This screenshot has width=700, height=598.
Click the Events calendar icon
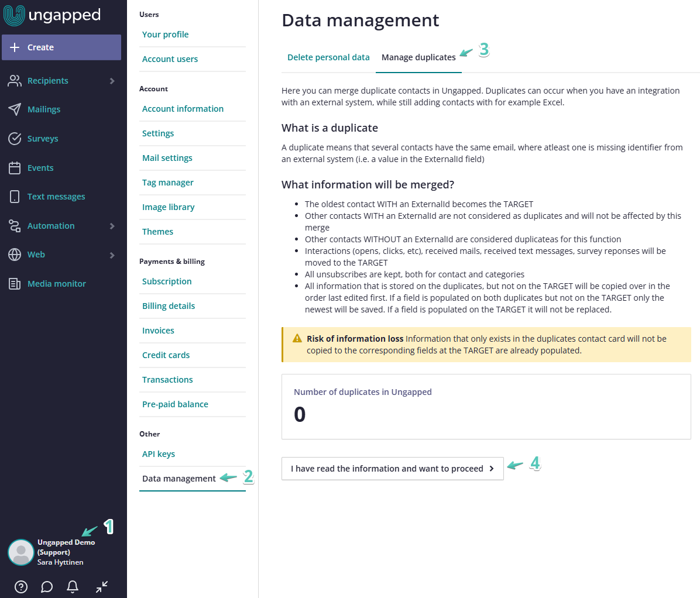(15, 168)
